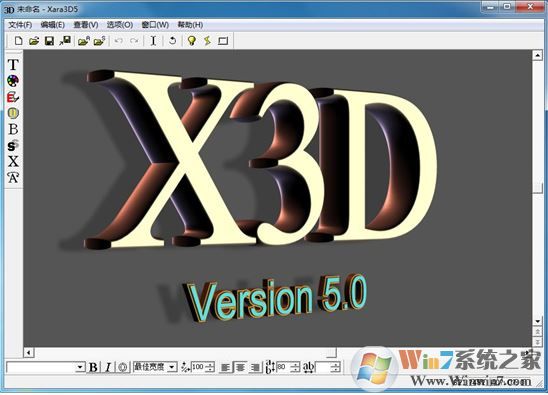548x395 pixels.
Task: Click the yellow circular design icon
Action: click(x=13, y=113)
